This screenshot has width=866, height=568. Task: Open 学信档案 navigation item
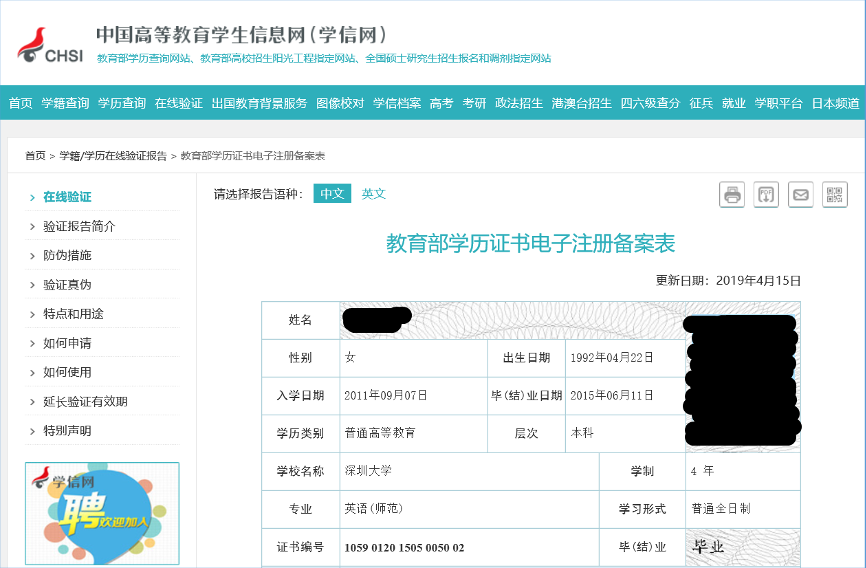coord(397,103)
